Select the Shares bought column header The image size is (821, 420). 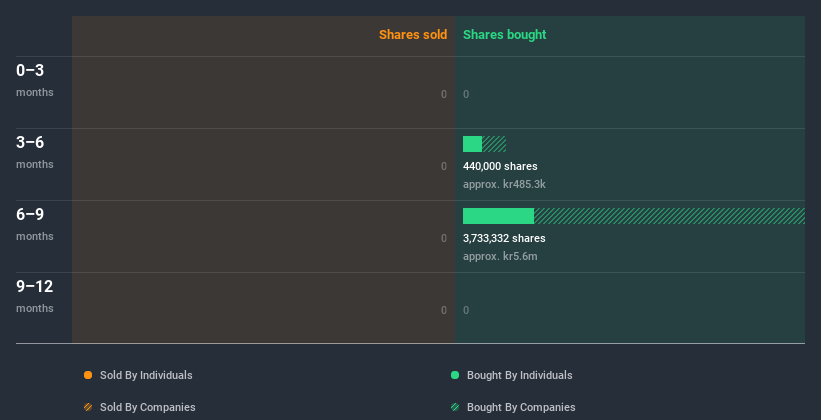(x=504, y=35)
